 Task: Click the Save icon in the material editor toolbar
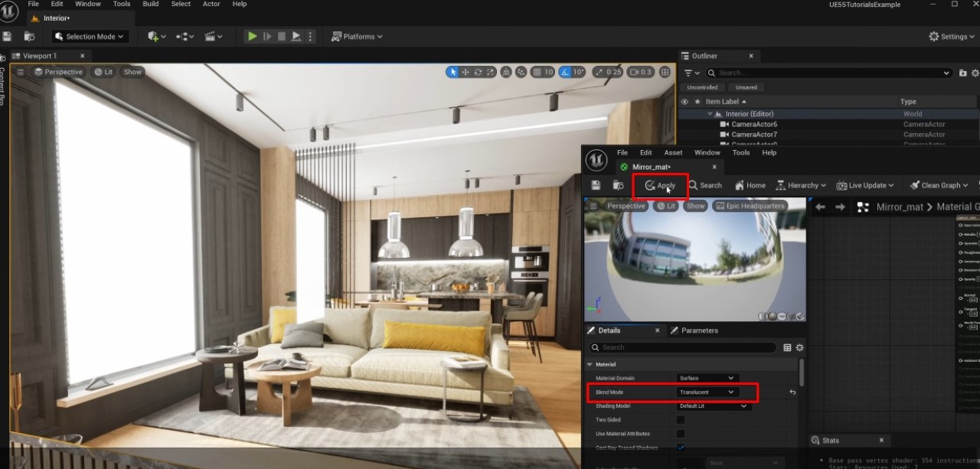(595, 185)
